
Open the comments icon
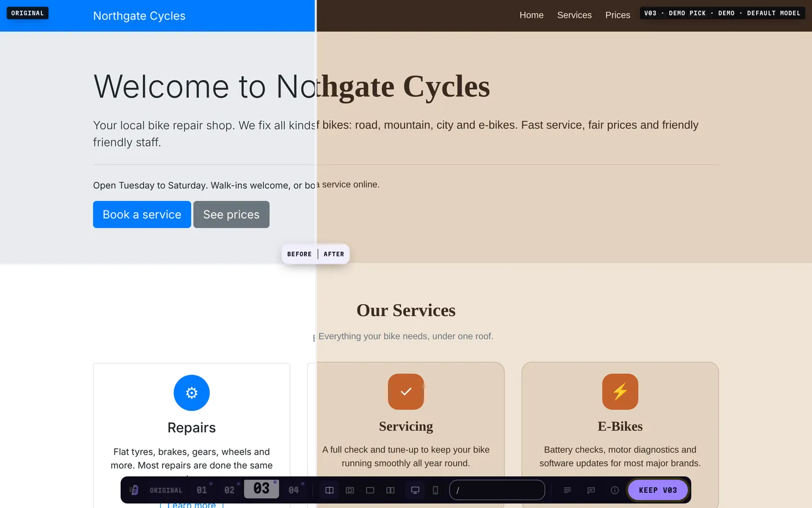click(x=591, y=490)
